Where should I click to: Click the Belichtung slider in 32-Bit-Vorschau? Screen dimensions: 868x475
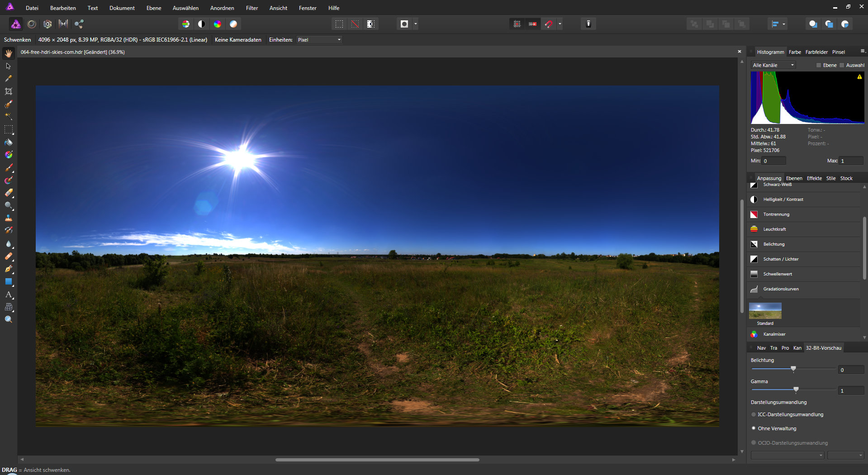click(793, 369)
